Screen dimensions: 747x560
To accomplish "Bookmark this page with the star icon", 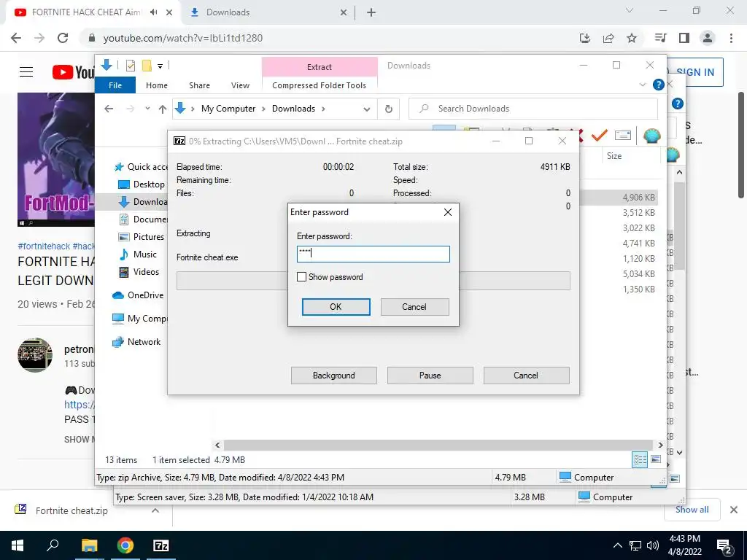I will [x=632, y=38].
